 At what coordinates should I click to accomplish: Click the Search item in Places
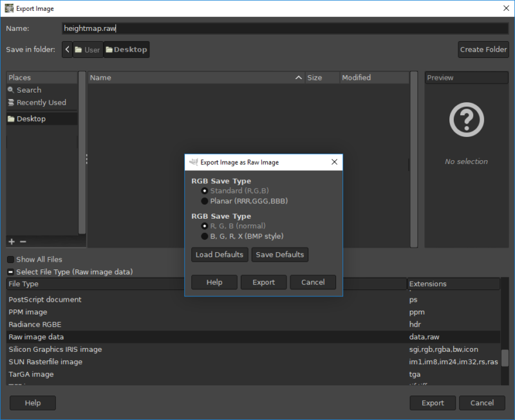(28, 90)
